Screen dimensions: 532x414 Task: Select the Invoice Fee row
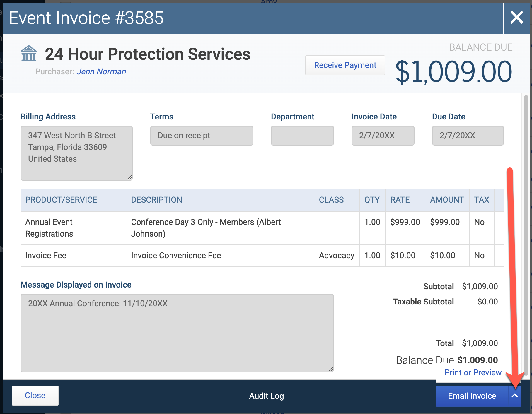pyautogui.click(x=262, y=256)
